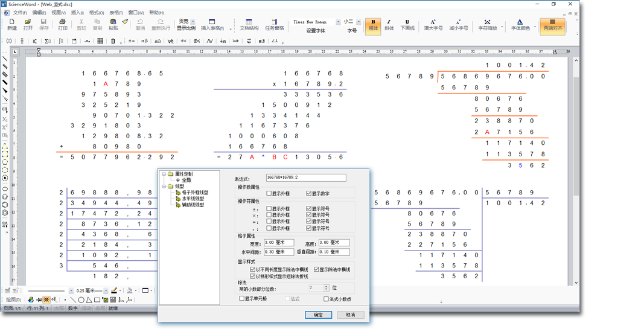This screenshot has width=644, height=329.
Task: Toggle 粗体 (Bold) formatting
Action: point(373,25)
